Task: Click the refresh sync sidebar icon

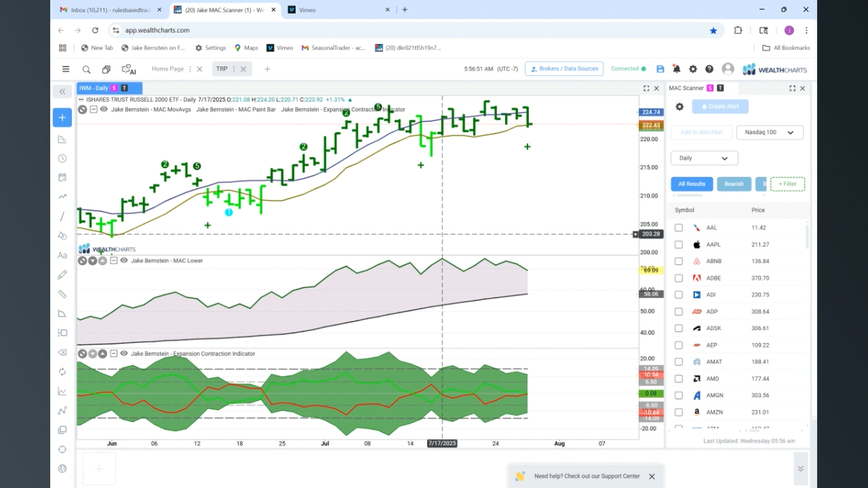Action: point(62,371)
